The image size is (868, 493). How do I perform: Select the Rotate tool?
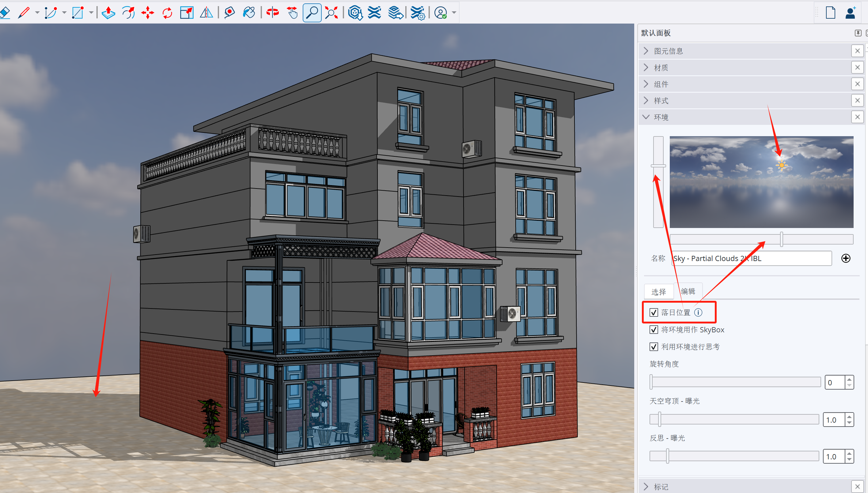tap(167, 13)
